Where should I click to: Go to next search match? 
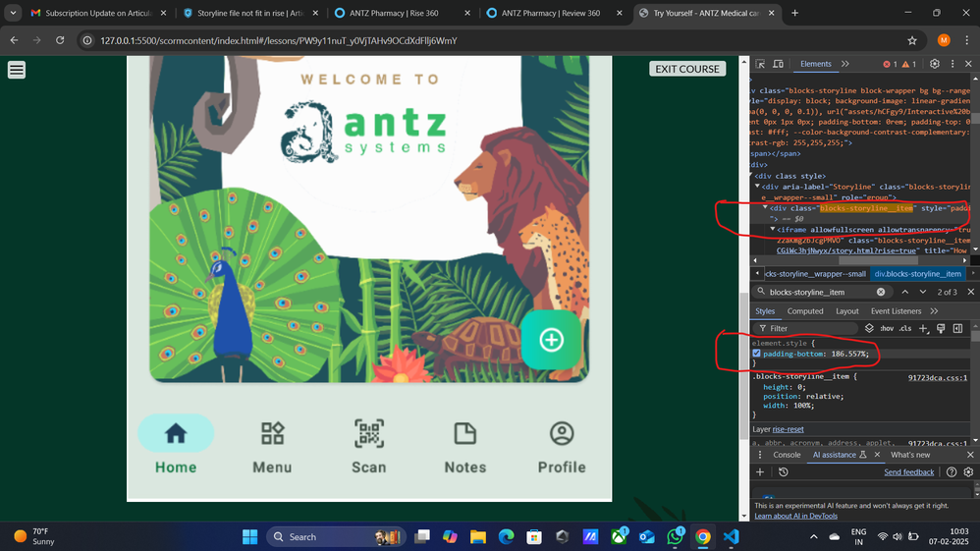(922, 292)
